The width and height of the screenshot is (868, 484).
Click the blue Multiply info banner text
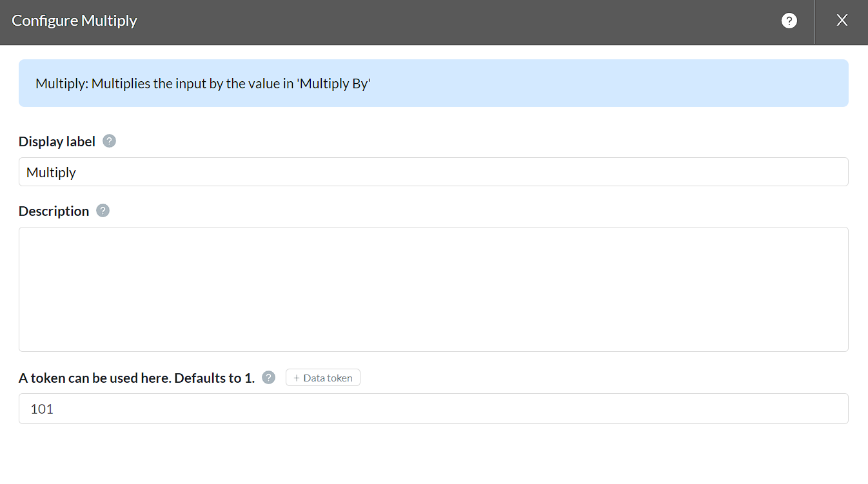point(203,83)
